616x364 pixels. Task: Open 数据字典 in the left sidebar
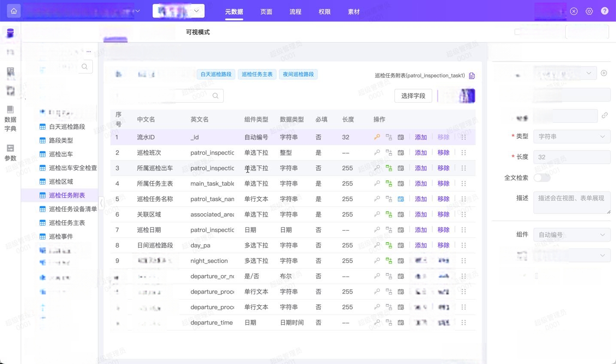pyautogui.click(x=10, y=118)
